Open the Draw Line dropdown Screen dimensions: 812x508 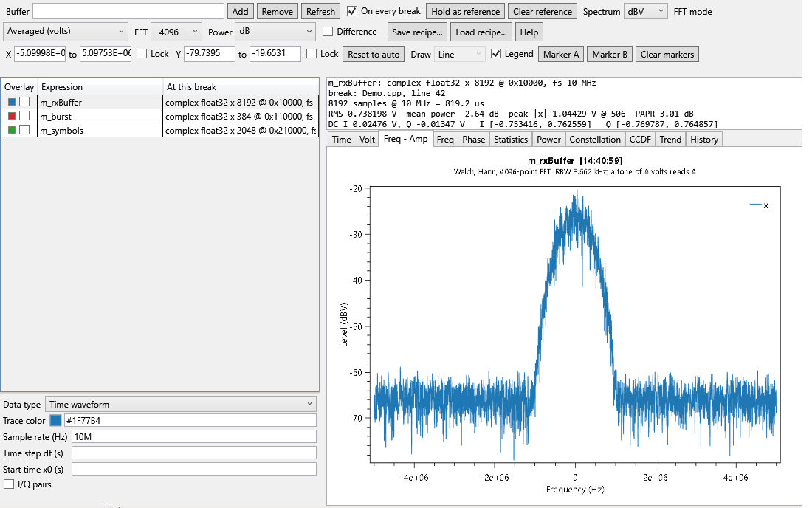(459, 55)
